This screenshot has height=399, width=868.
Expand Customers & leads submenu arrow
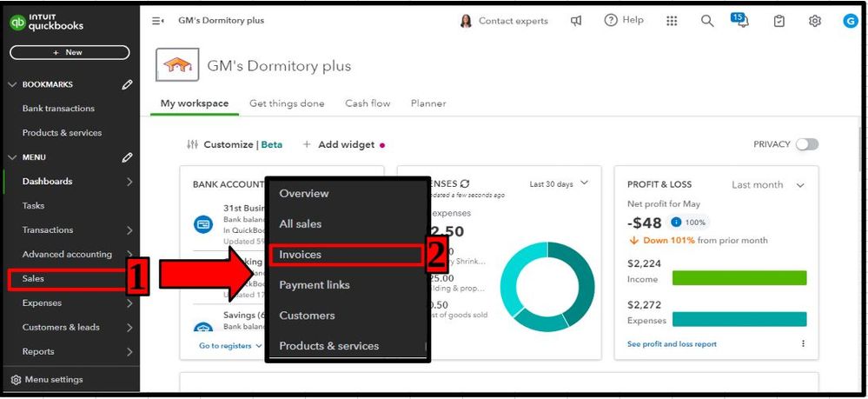tap(129, 328)
